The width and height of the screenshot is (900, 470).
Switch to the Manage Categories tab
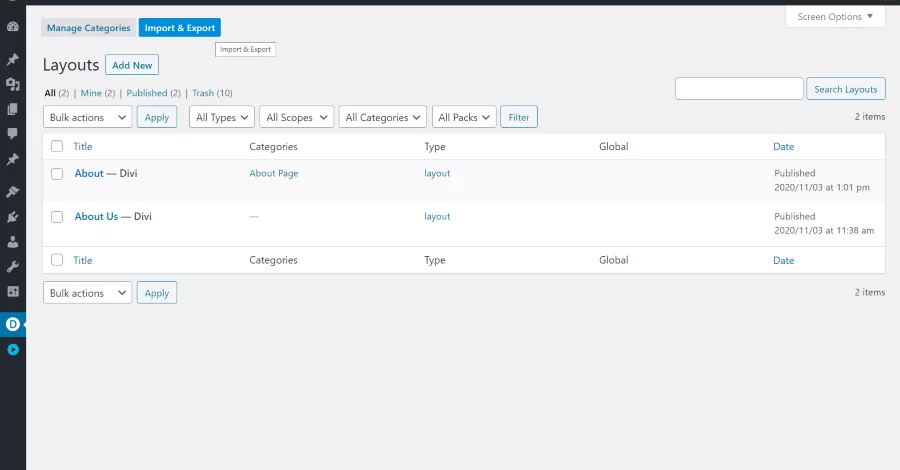(x=88, y=28)
